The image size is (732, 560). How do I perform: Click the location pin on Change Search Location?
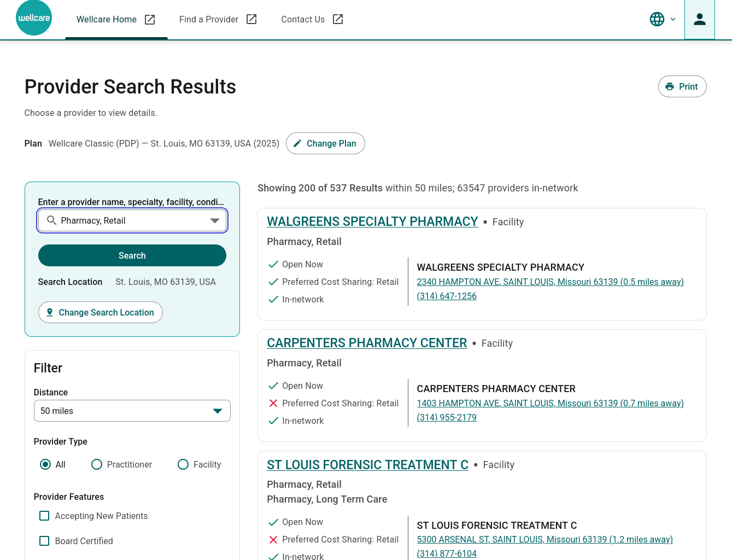point(50,312)
